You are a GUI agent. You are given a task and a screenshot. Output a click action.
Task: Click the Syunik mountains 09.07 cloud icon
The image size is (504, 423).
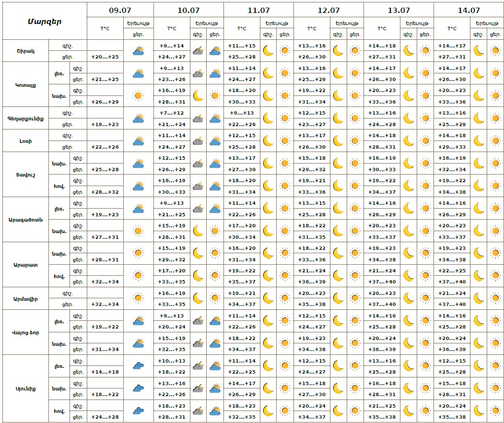(138, 366)
